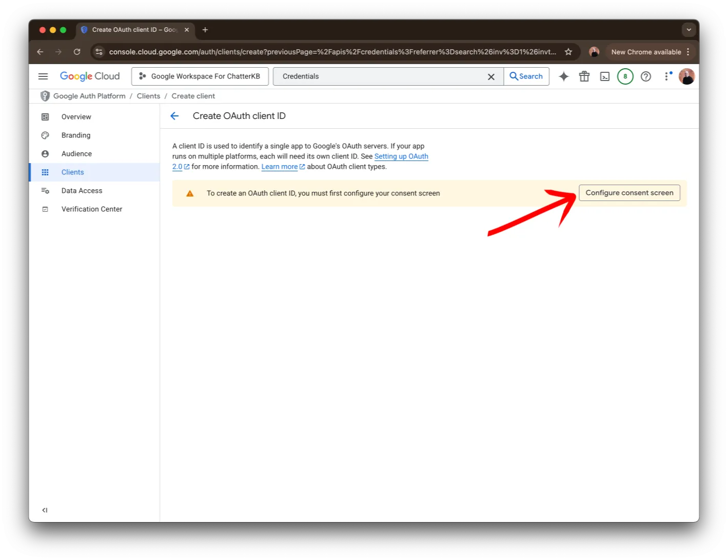Image resolution: width=728 pixels, height=560 pixels.
Task: Click the Search button
Action: click(526, 76)
